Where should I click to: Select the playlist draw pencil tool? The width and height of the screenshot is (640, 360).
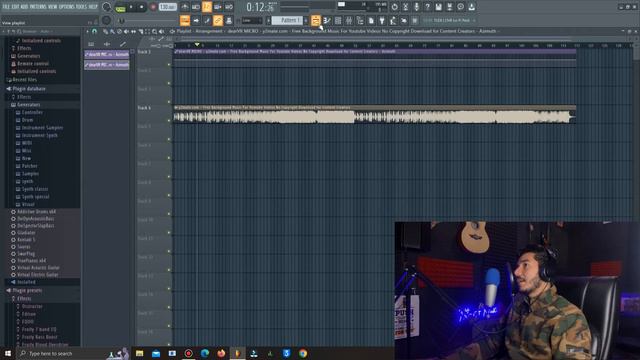105,31
